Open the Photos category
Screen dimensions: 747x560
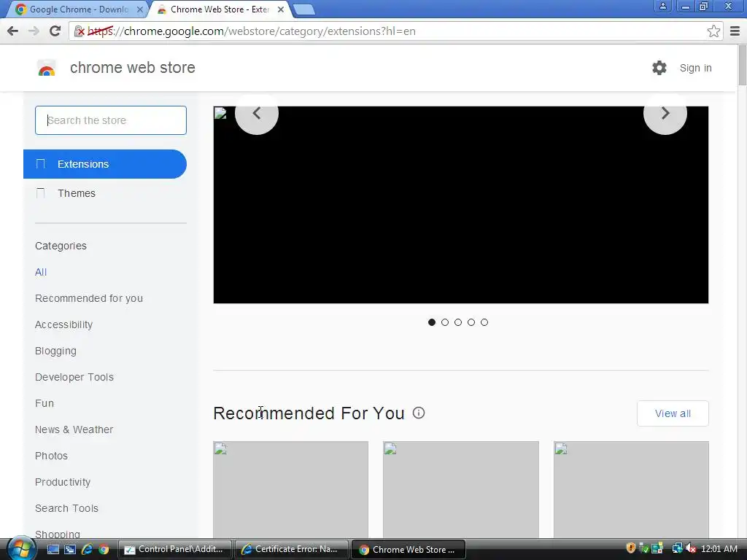(x=52, y=456)
